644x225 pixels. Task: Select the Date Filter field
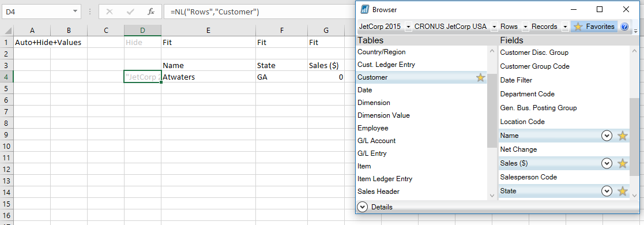(564, 80)
